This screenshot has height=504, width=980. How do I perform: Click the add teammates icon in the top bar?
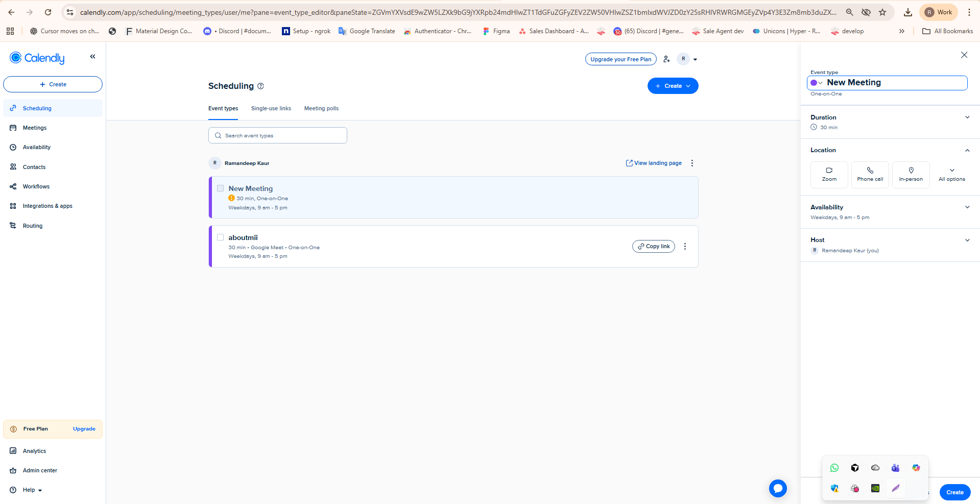(x=666, y=59)
